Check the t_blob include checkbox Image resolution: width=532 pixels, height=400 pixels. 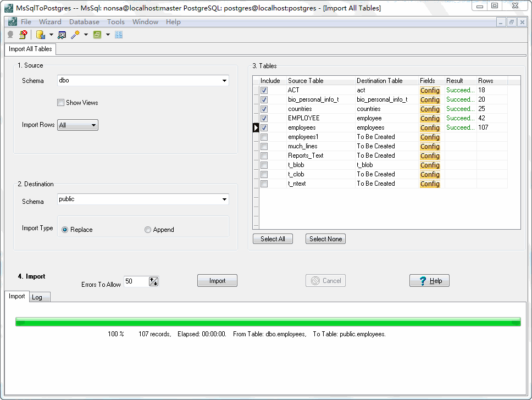click(x=264, y=165)
